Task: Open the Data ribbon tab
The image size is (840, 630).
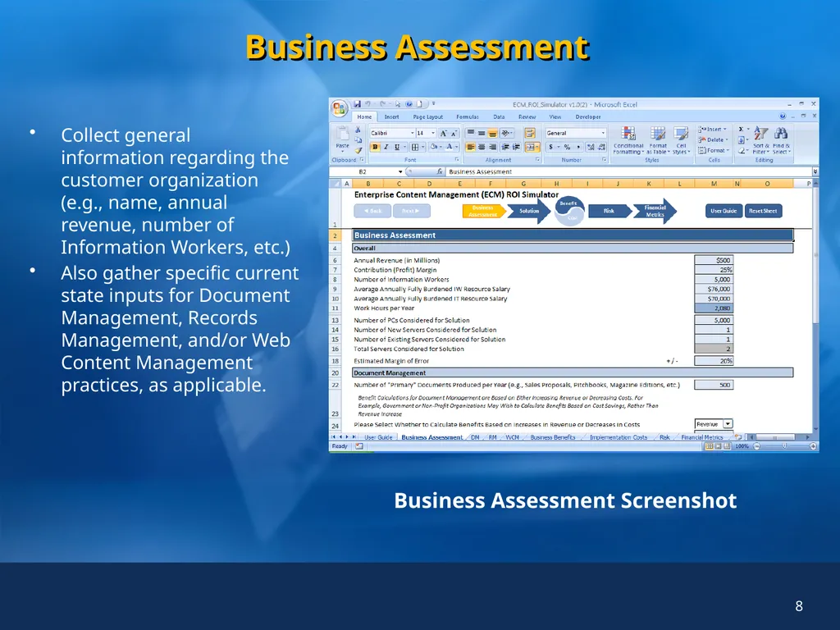Action: [499, 116]
